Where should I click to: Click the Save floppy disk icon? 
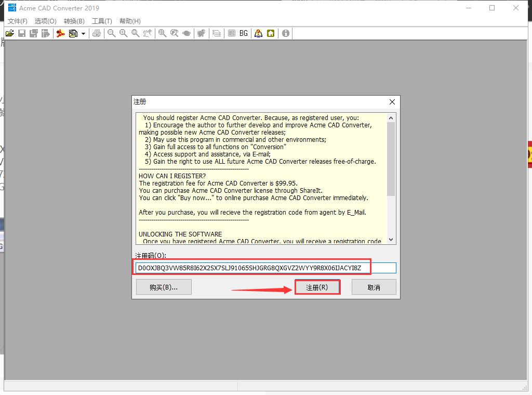pos(22,33)
